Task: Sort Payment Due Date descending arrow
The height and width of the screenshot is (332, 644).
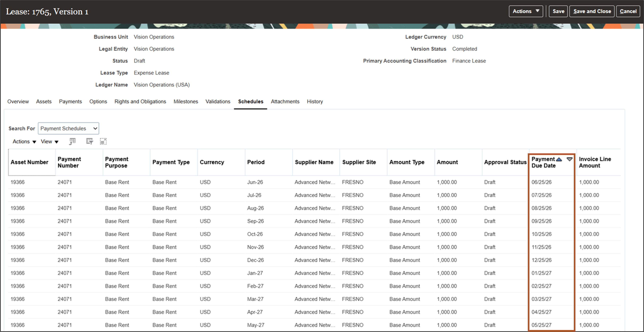Action: tap(569, 159)
